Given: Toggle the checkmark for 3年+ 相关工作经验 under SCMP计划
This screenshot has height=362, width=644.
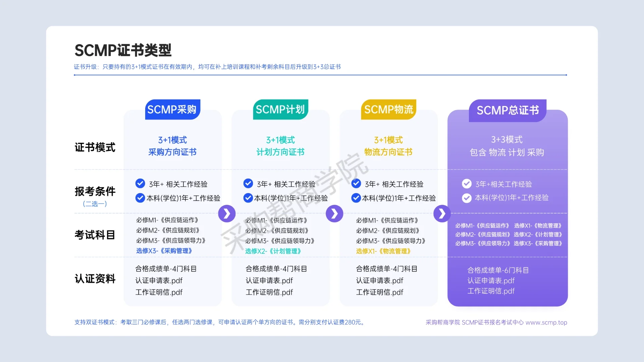Looking at the screenshot, I should 248,184.
